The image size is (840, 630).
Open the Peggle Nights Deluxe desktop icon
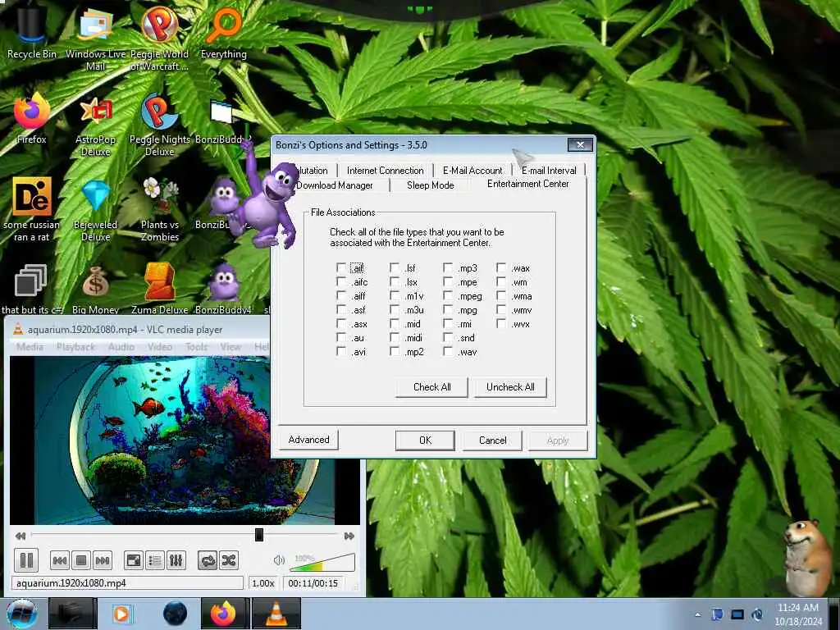coord(159,125)
